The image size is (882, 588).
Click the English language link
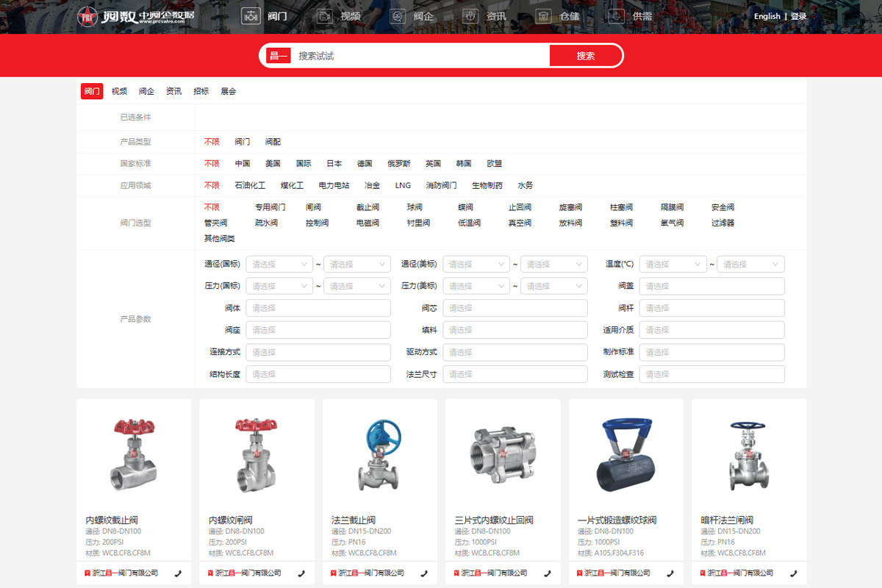767,16
